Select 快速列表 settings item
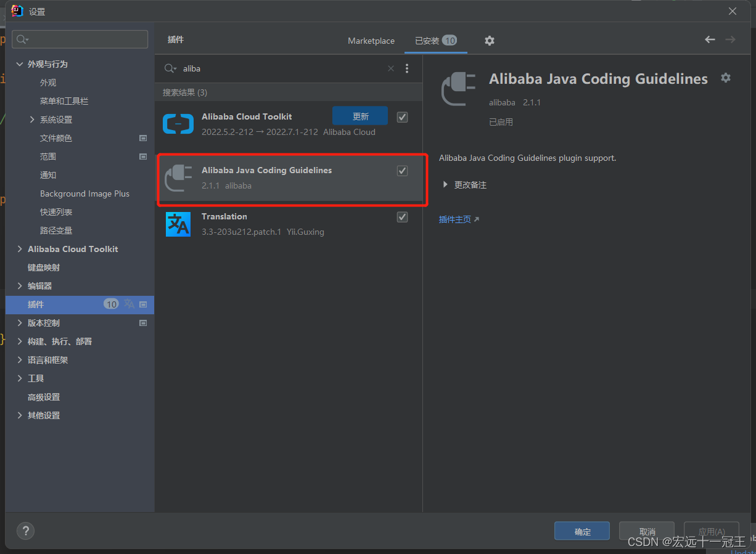This screenshot has height=554, width=756. click(x=56, y=212)
